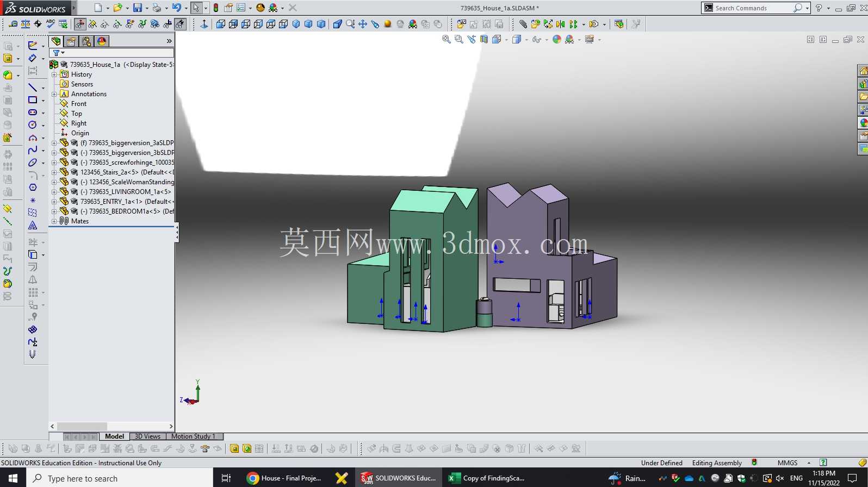868x487 pixels.
Task: Open the DisplayManager tab
Action: [x=102, y=41]
